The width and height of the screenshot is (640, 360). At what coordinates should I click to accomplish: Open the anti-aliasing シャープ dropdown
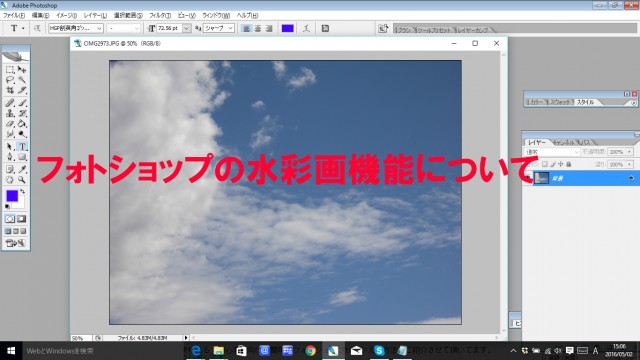coord(219,28)
